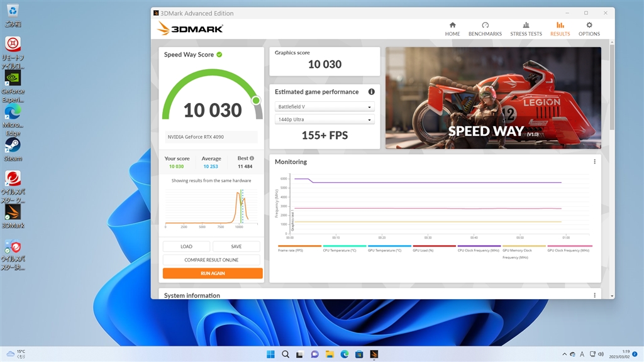Open the clock and date in taskbar
The image size is (644, 362).
[619, 354]
